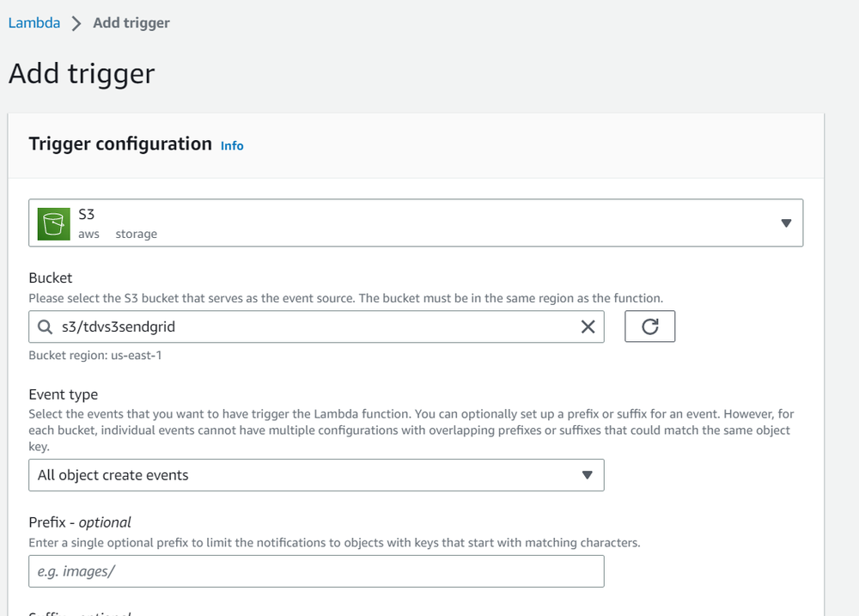Screen dimensions: 859x616
Task: Click the search icon inside the bucket selector
Action: 45,326
